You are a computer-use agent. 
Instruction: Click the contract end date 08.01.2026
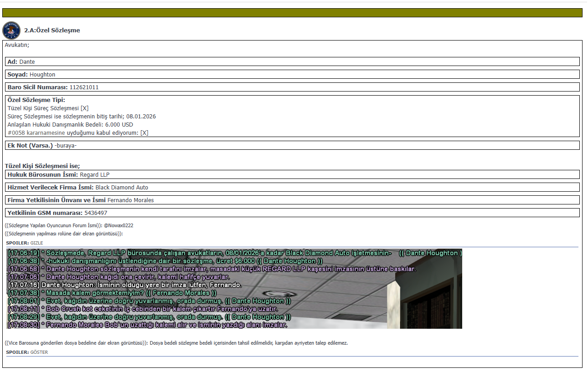[141, 117]
